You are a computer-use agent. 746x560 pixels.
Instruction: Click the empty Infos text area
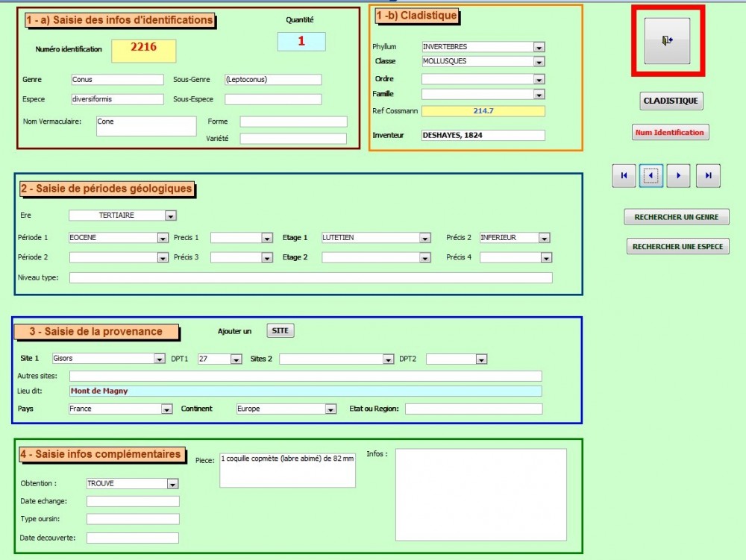click(480, 494)
